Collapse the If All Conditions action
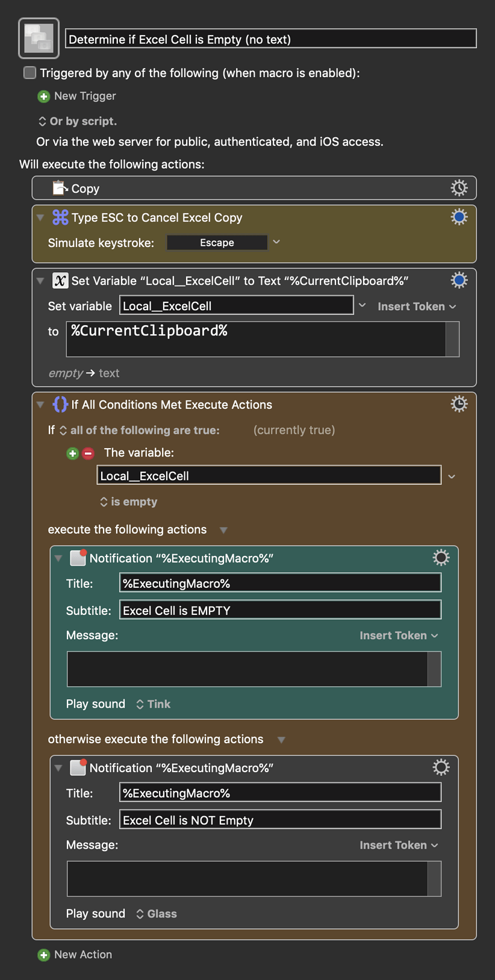Image resolution: width=495 pixels, height=980 pixels. [40, 405]
